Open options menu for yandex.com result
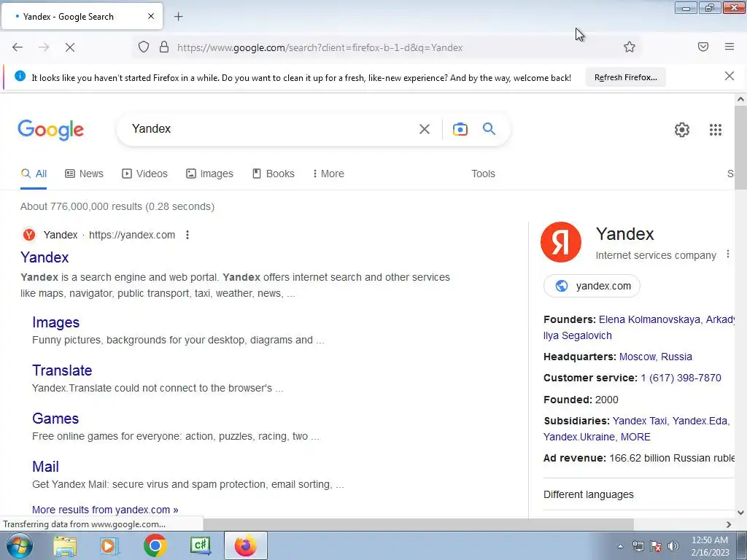The height and width of the screenshot is (560, 747). point(187,235)
